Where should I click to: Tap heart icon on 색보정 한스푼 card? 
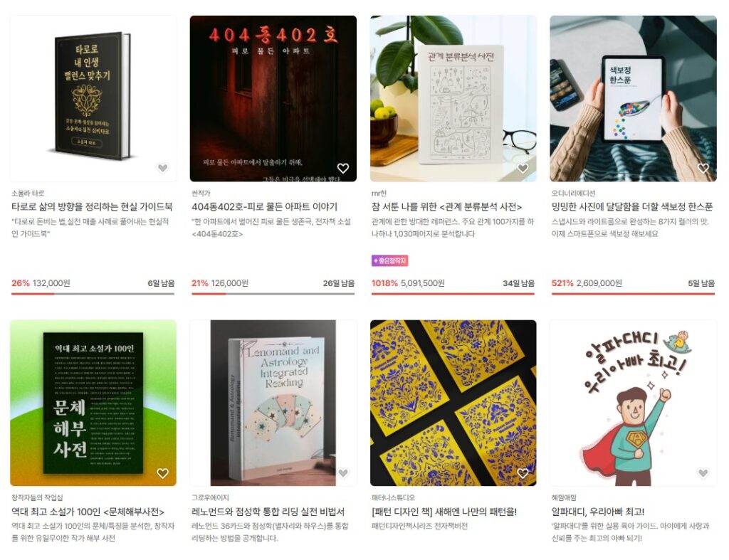[703, 168]
